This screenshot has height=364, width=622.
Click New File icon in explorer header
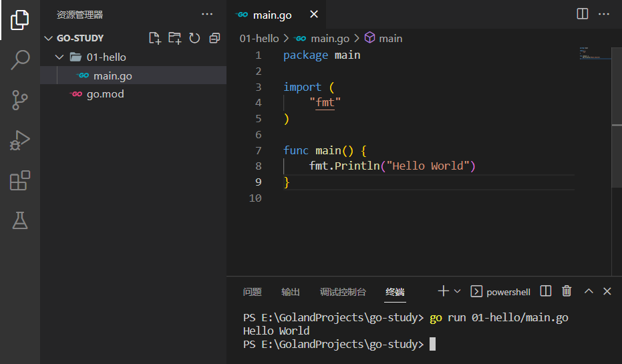pos(155,38)
